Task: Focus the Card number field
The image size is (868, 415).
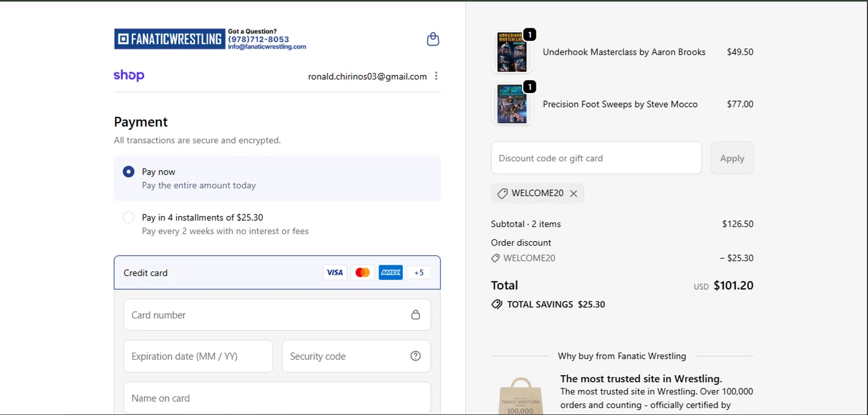Action: click(x=277, y=315)
